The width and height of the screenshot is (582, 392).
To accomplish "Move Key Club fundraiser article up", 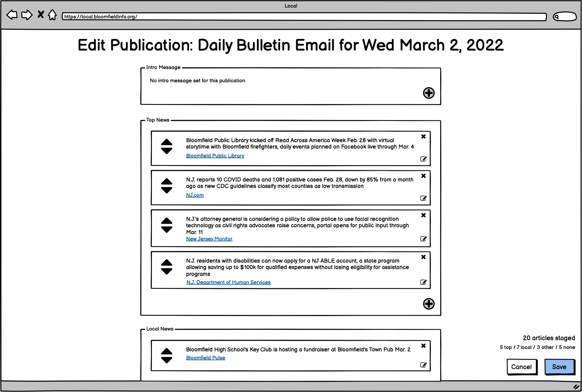I will (x=166, y=351).
